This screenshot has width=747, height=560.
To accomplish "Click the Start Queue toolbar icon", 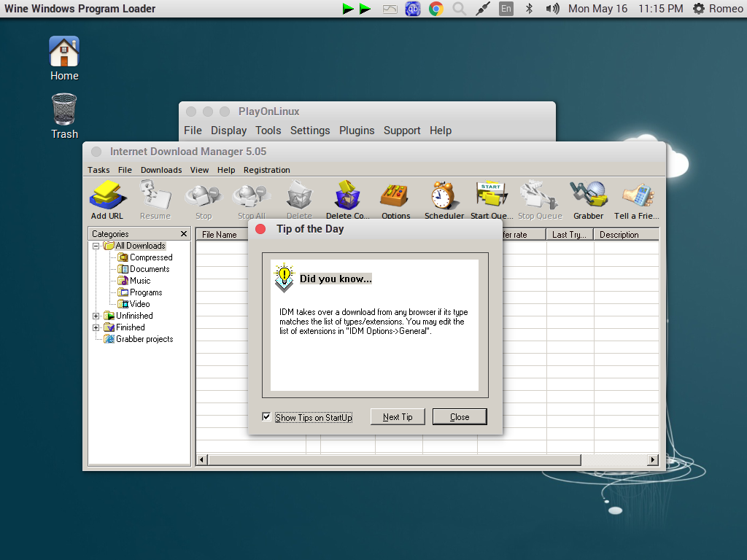I will (x=491, y=195).
